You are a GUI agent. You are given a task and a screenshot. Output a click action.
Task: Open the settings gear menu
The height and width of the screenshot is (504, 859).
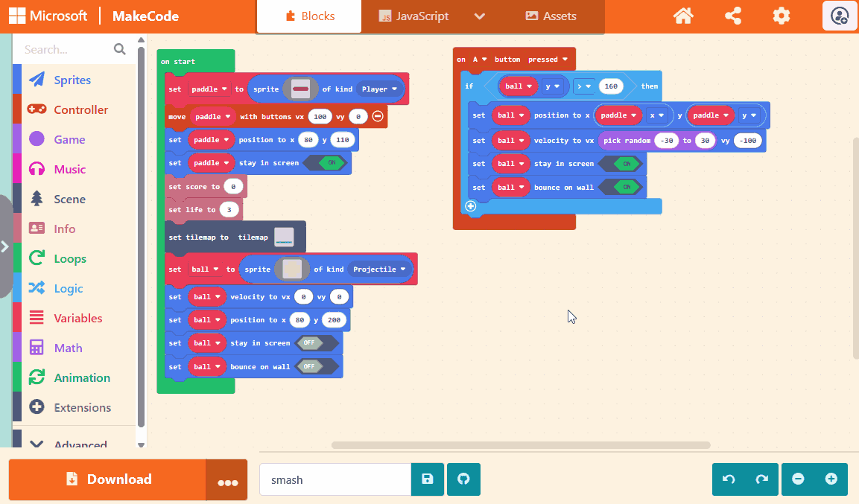coord(781,16)
